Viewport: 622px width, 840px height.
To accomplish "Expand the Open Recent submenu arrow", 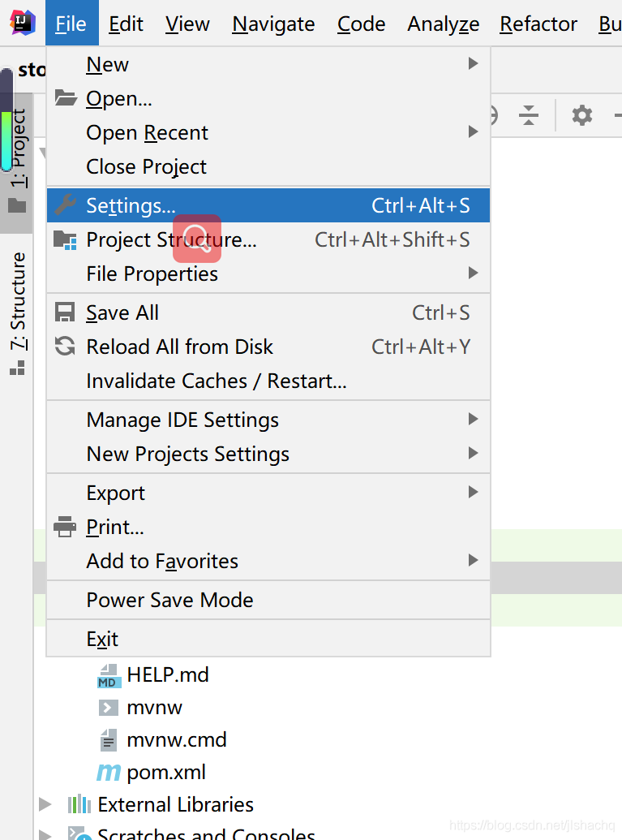I will (x=473, y=131).
